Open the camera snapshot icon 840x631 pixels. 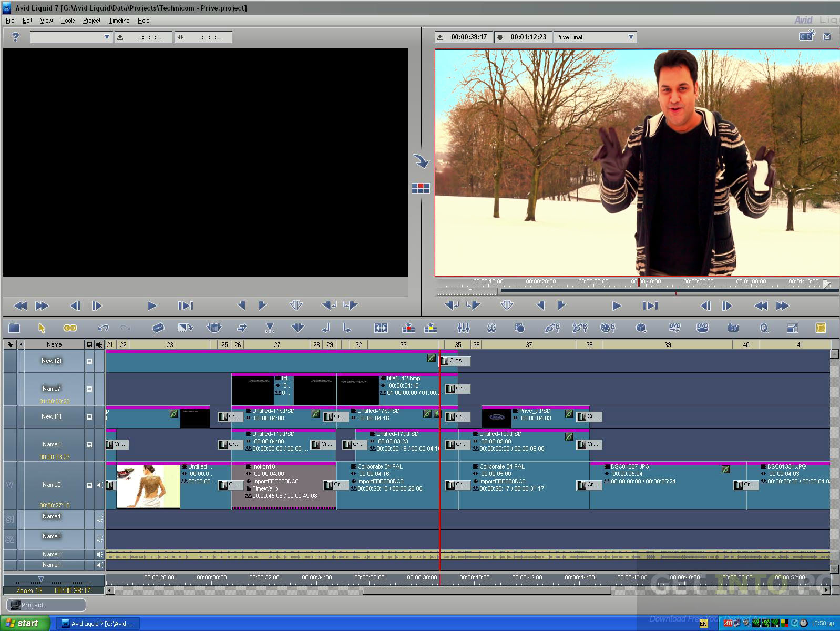coord(733,328)
